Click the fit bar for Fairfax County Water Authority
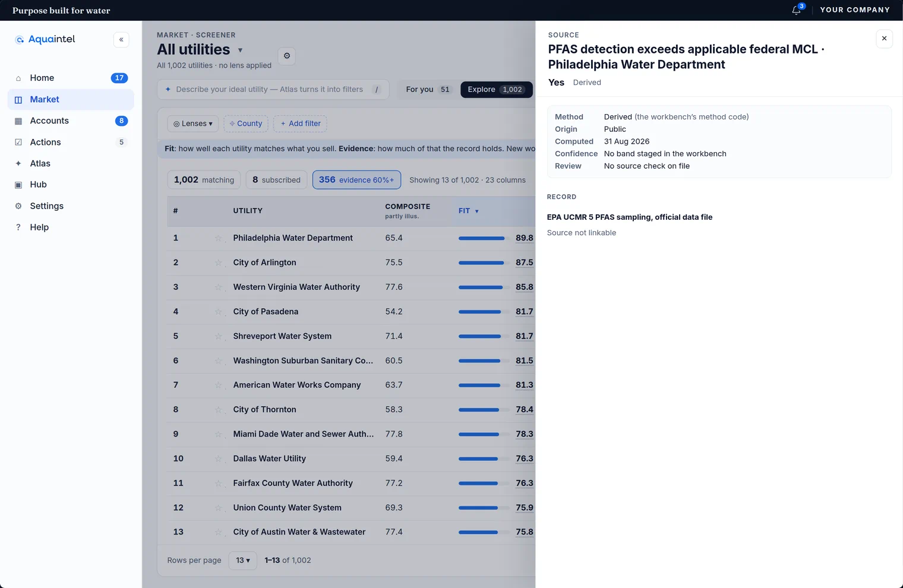This screenshot has height=588, width=903. click(484, 483)
